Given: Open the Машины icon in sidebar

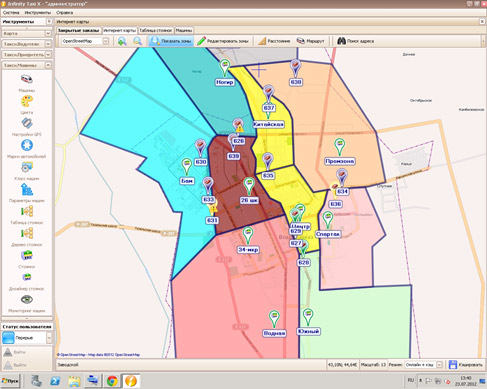Looking at the screenshot, I should pyautogui.click(x=27, y=79).
